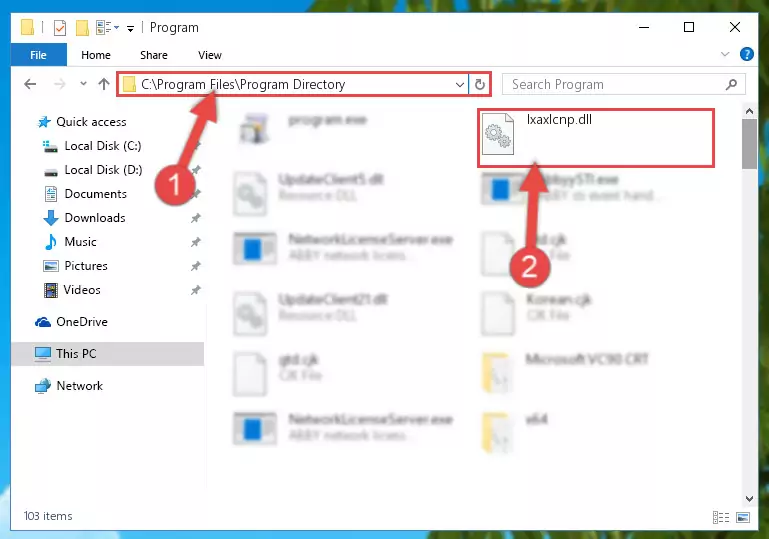Close the Program window

click(735, 27)
